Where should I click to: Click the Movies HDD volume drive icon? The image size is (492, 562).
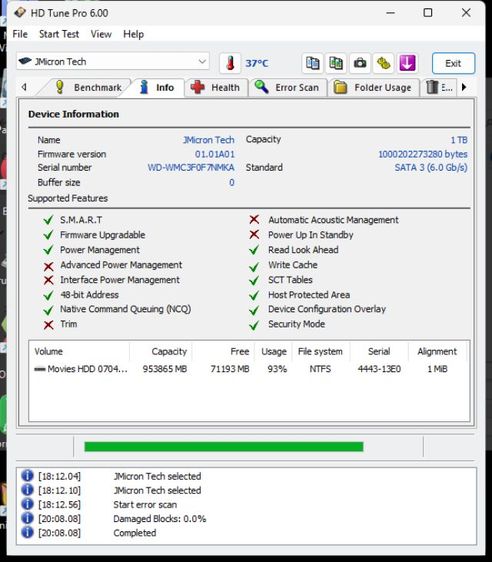[x=40, y=369]
